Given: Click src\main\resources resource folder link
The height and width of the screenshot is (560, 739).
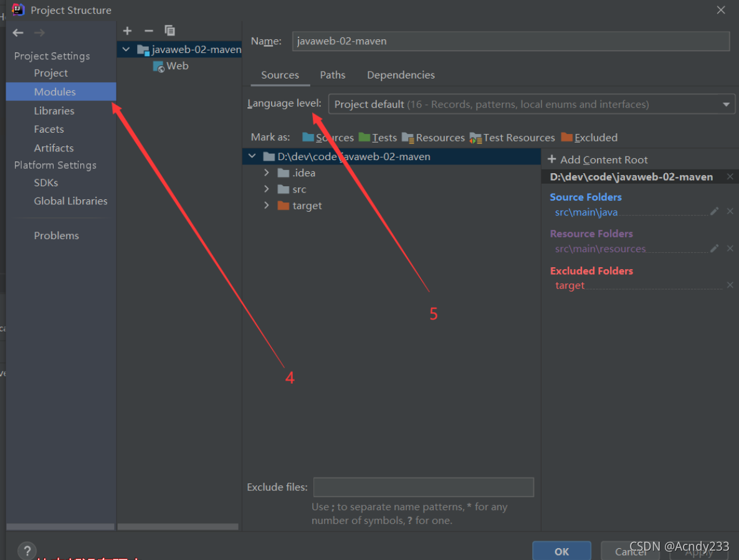Looking at the screenshot, I should pos(600,249).
